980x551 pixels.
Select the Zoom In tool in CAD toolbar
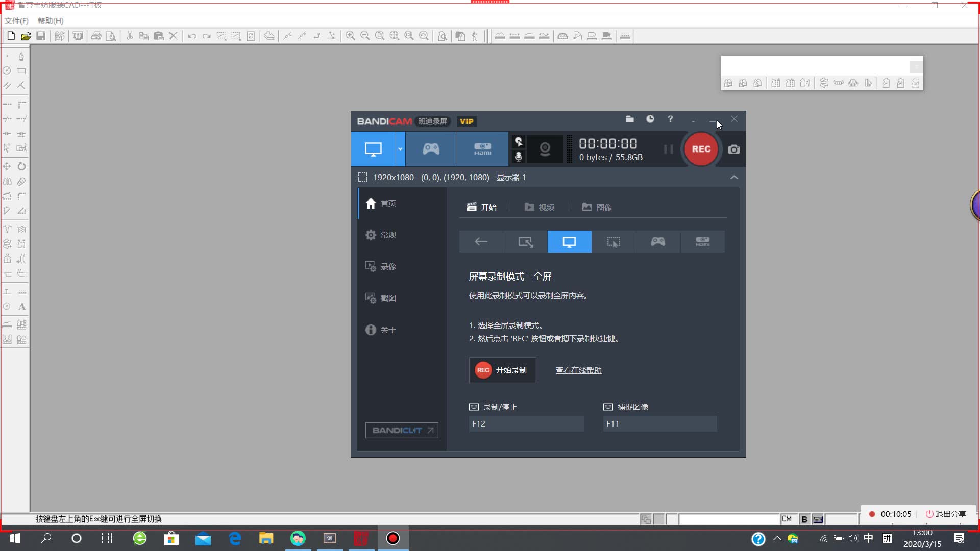350,36
